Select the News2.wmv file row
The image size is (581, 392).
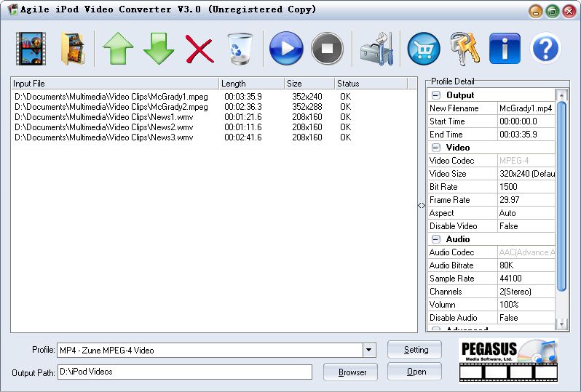click(213, 127)
